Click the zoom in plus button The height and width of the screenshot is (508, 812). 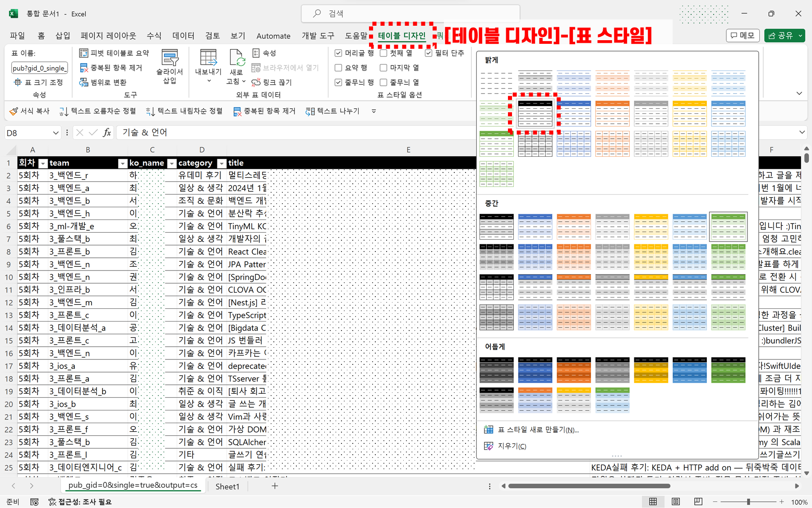782,502
